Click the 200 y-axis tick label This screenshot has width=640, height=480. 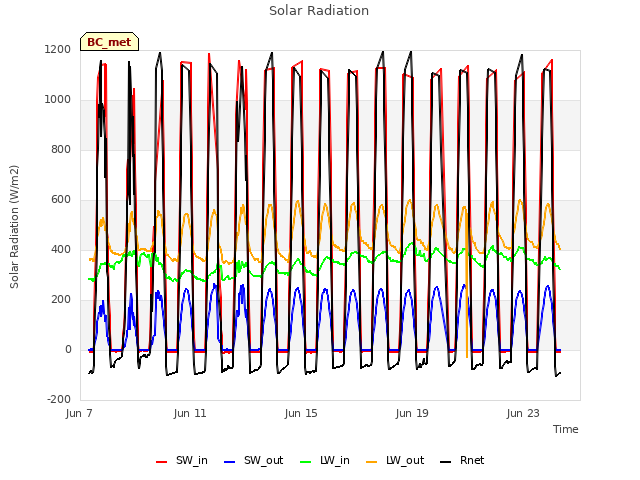[x=61, y=300]
